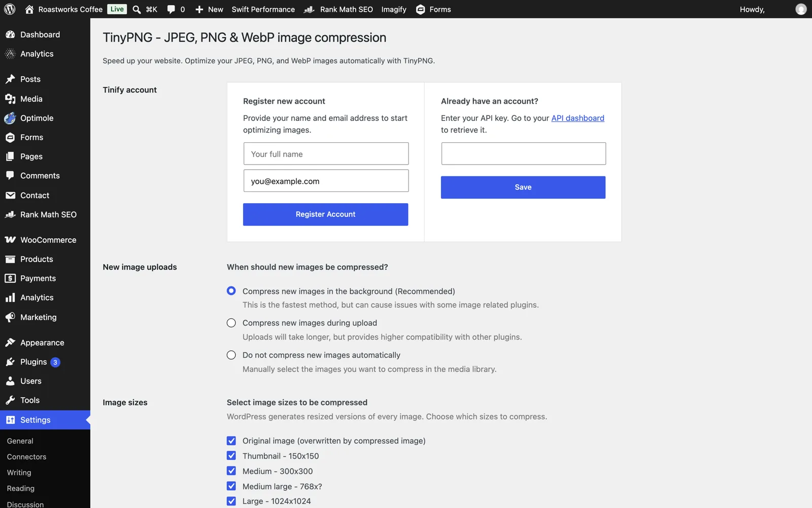
Task: Click the Media icon in sidebar
Action: pos(10,99)
